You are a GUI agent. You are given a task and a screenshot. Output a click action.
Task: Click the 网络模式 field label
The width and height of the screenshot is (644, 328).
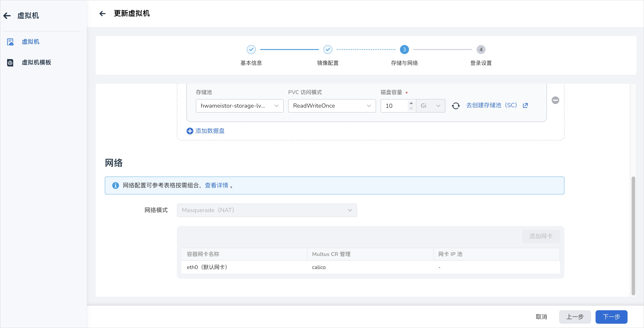pos(156,210)
